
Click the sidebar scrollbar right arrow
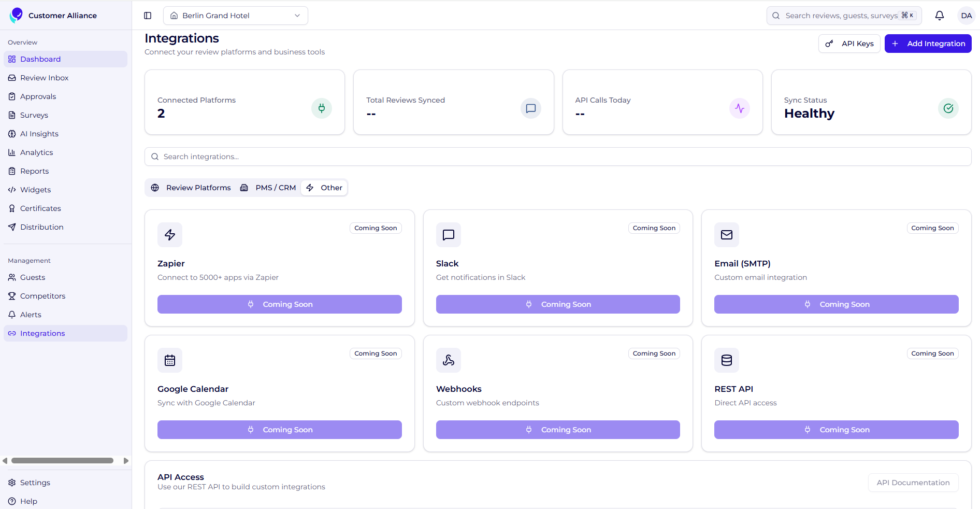pos(126,460)
